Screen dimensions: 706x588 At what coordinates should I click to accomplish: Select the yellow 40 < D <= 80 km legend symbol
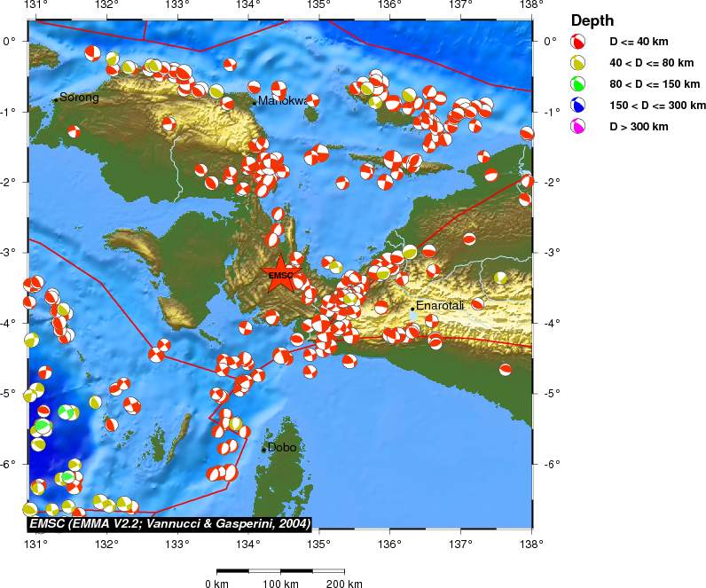click(577, 63)
